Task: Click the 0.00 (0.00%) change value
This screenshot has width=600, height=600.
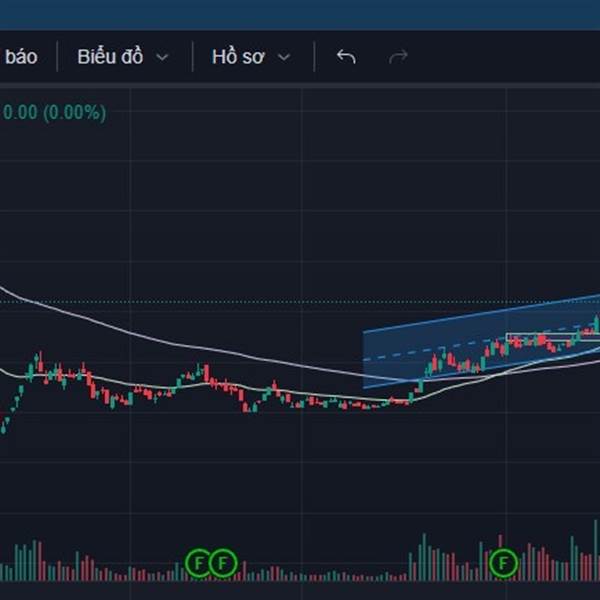Action: (54, 113)
